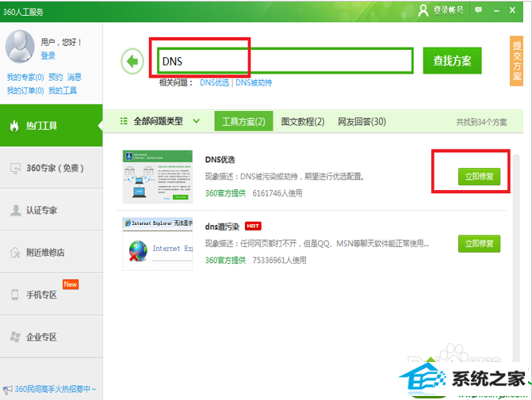This screenshot has width=532, height=400.
Task: Open the 全部问题类型 filter label
Action: 158,121
